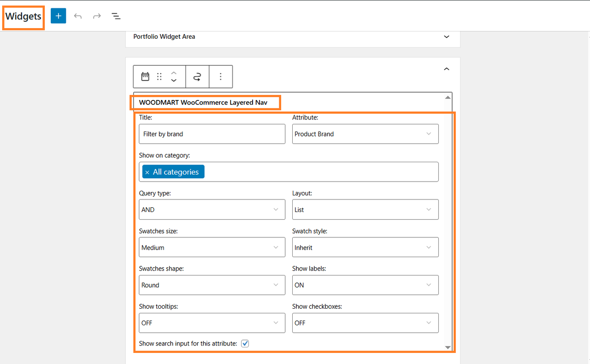Open the block options three-dots menu
This screenshot has height=364, width=590.
coord(221,76)
